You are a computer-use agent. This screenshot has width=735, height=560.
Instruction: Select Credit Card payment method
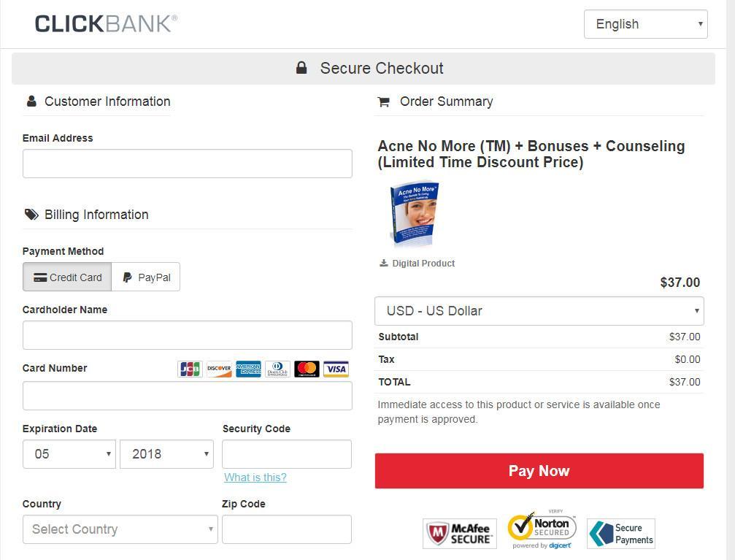pyautogui.click(x=67, y=277)
